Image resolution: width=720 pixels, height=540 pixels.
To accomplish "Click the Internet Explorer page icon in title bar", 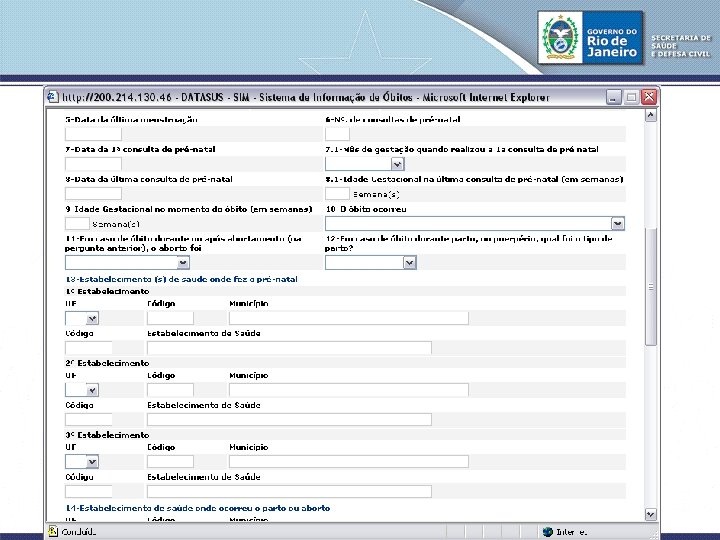I will pos(53,97).
